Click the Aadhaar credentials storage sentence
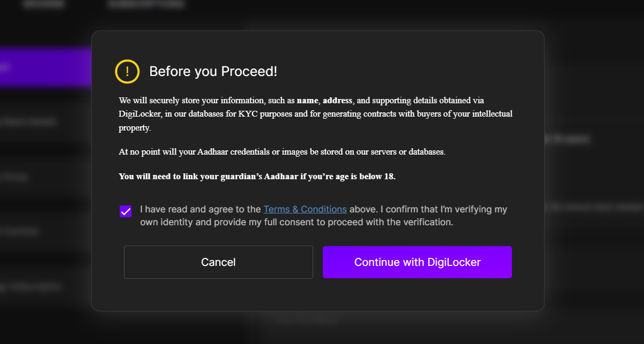This screenshot has height=344, width=644. coord(282,152)
